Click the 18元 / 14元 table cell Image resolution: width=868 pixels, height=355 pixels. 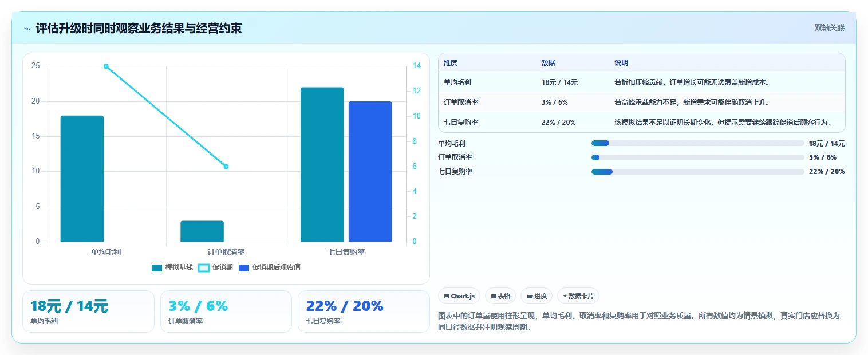[x=559, y=82]
